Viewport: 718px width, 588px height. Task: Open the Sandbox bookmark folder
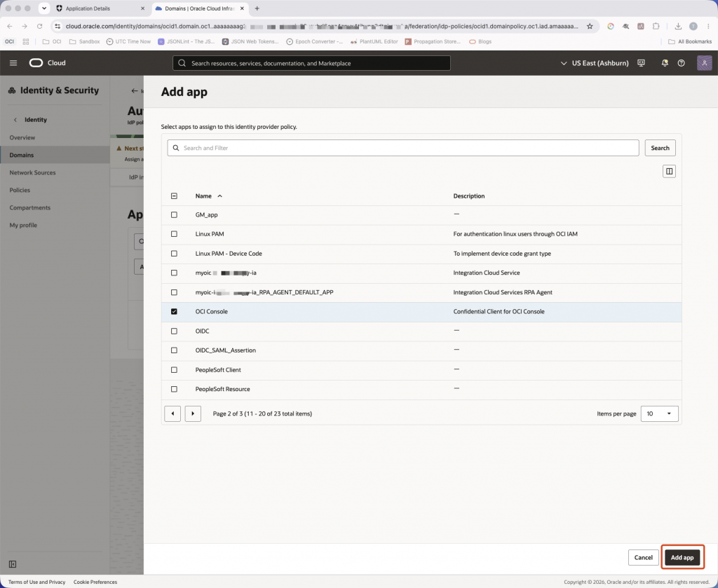84,41
